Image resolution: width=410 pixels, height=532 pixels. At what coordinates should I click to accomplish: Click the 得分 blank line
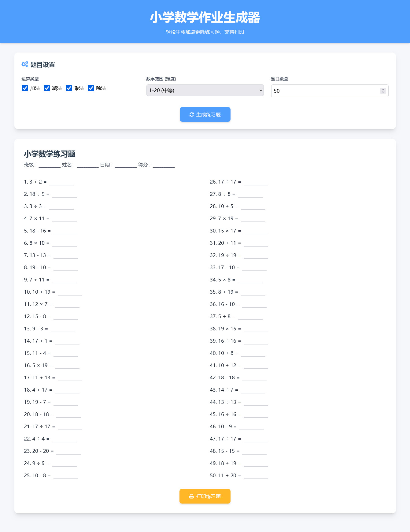[x=164, y=165]
